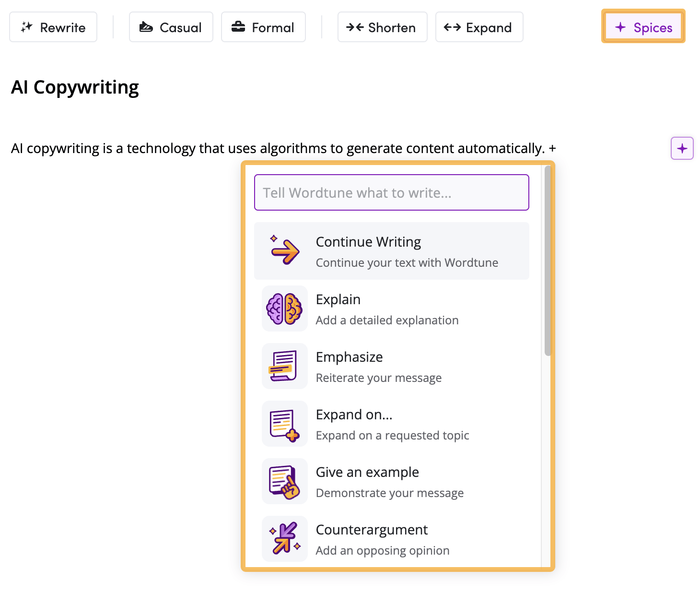Image resolution: width=700 pixels, height=593 pixels.
Task: Select Emphasize to reiterate your message
Action: coord(379,367)
